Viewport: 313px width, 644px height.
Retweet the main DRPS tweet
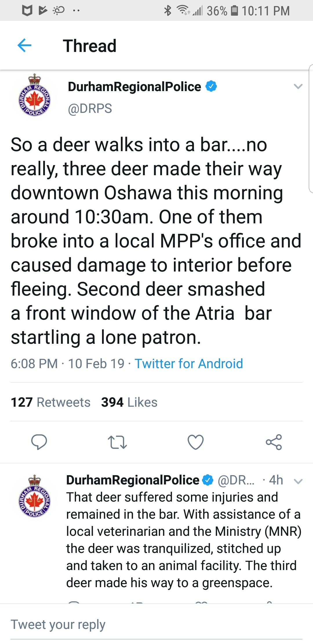(x=117, y=442)
